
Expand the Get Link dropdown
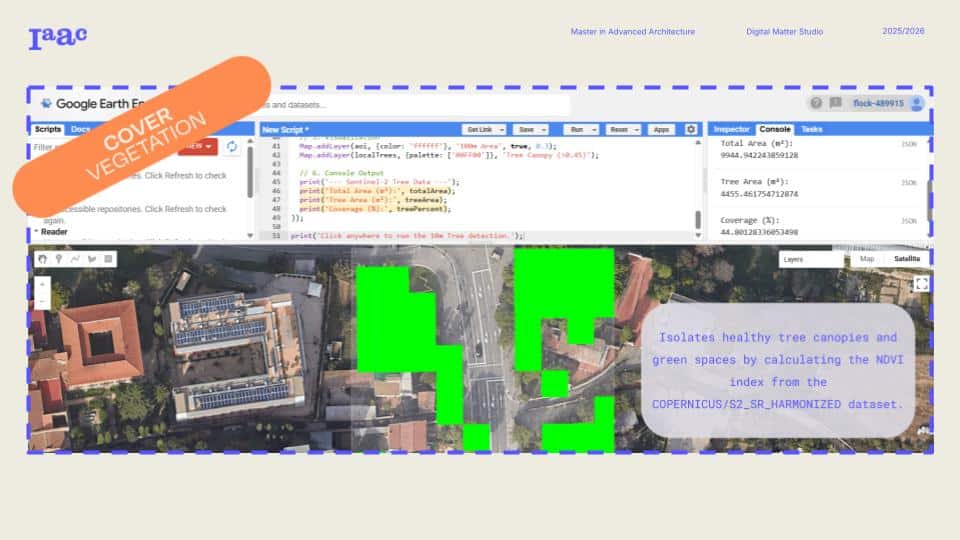click(x=484, y=129)
